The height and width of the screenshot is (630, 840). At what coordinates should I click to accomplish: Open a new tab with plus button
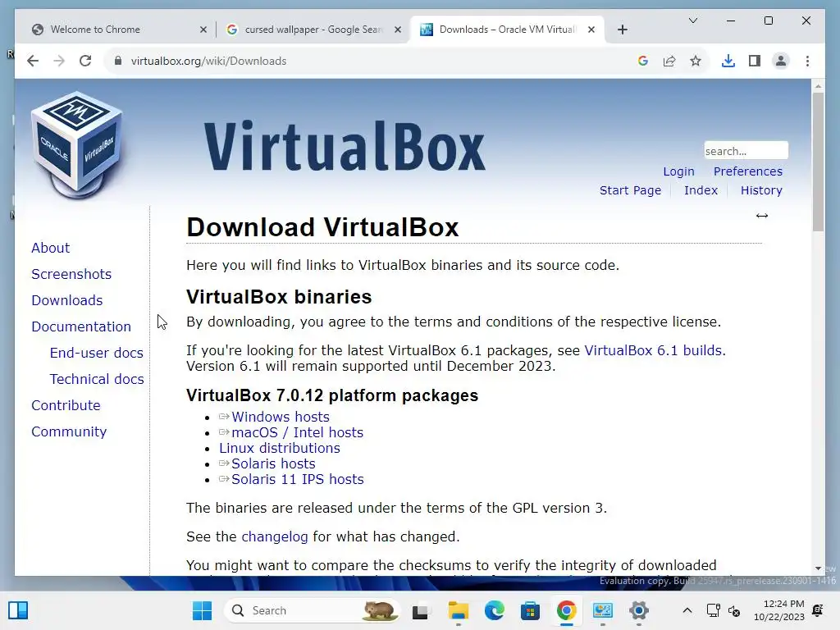click(622, 30)
